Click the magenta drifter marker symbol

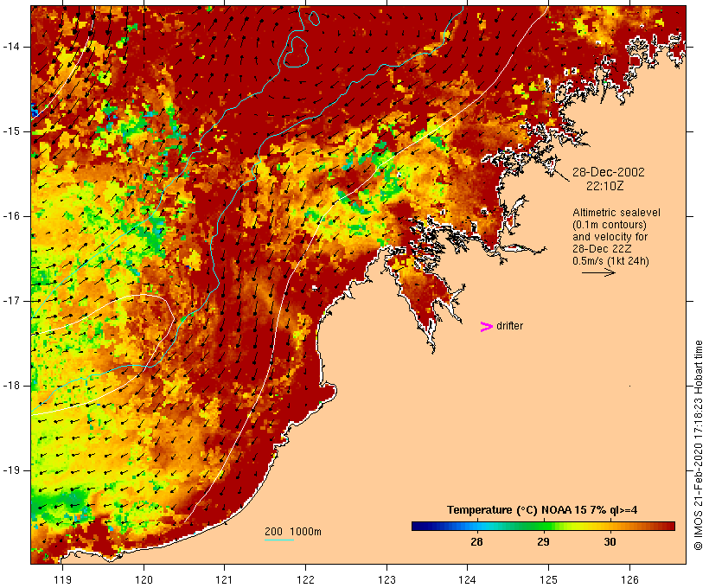[486, 327]
